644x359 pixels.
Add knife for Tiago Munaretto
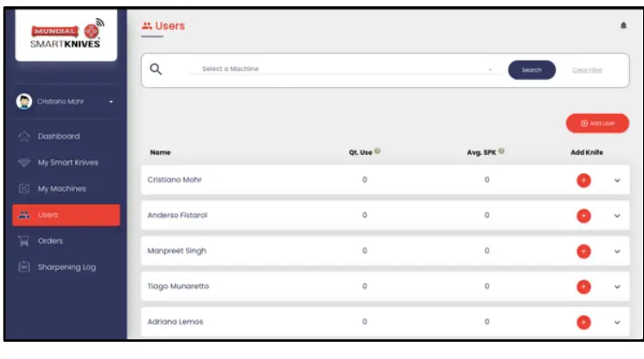click(583, 286)
